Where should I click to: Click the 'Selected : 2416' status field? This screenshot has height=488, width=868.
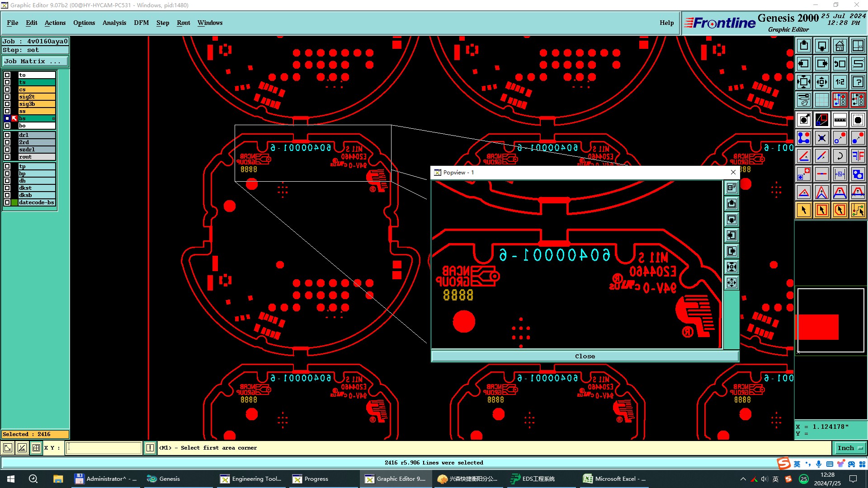[x=35, y=434]
